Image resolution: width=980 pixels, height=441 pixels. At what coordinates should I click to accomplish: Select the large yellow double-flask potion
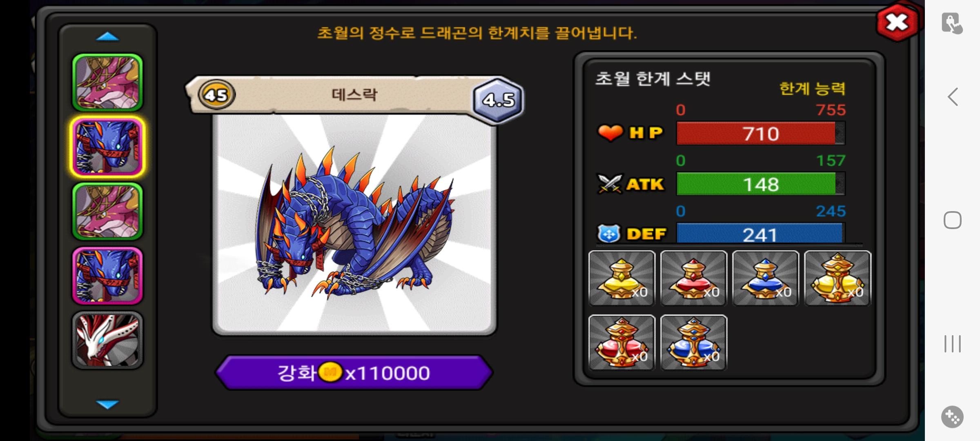click(x=837, y=278)
